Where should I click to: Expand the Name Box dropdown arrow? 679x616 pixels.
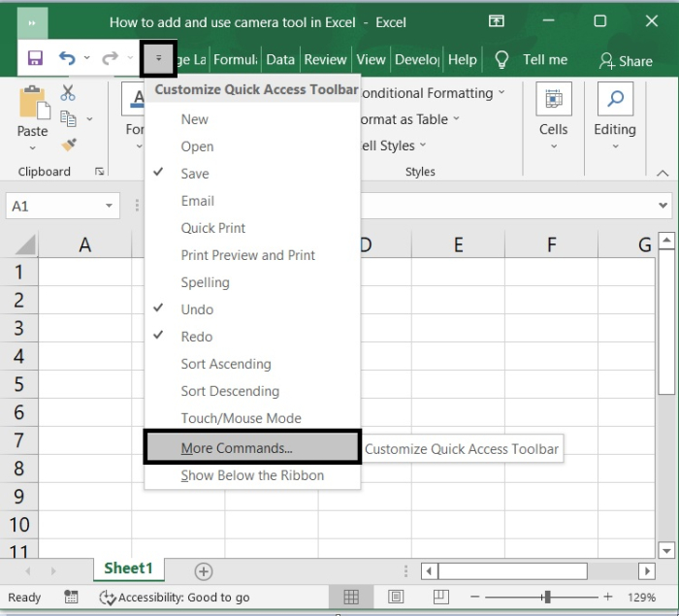(x=110, y=207)
